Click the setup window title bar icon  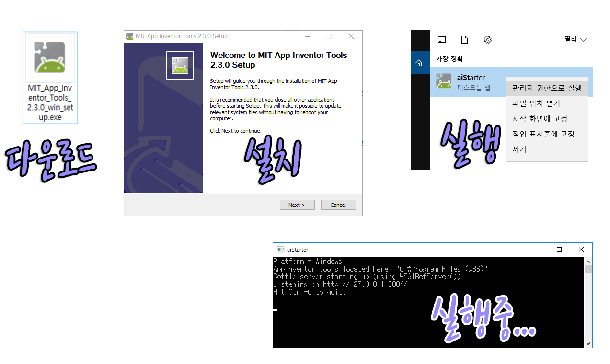[129, 36]
